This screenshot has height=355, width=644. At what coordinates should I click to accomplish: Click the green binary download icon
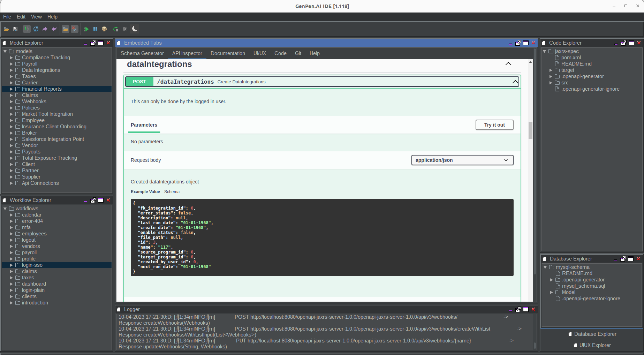coord(27,29)
